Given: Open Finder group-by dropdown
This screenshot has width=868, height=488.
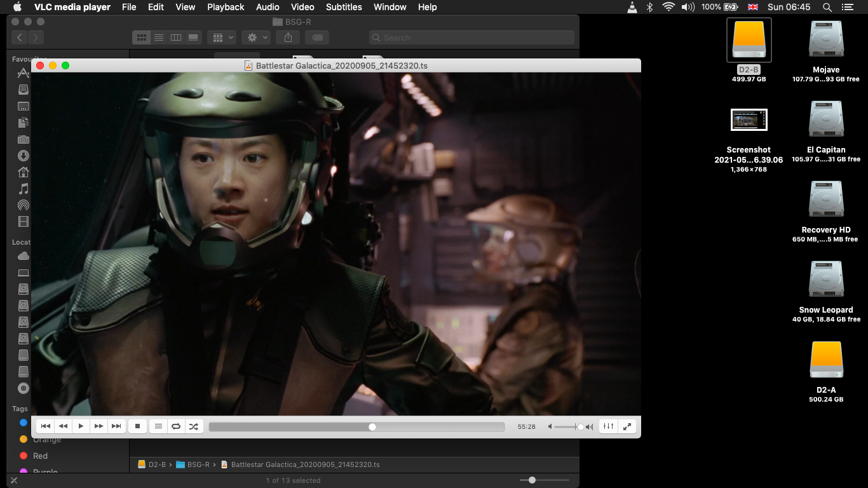Looking at the screenshot, I should 222,37.
